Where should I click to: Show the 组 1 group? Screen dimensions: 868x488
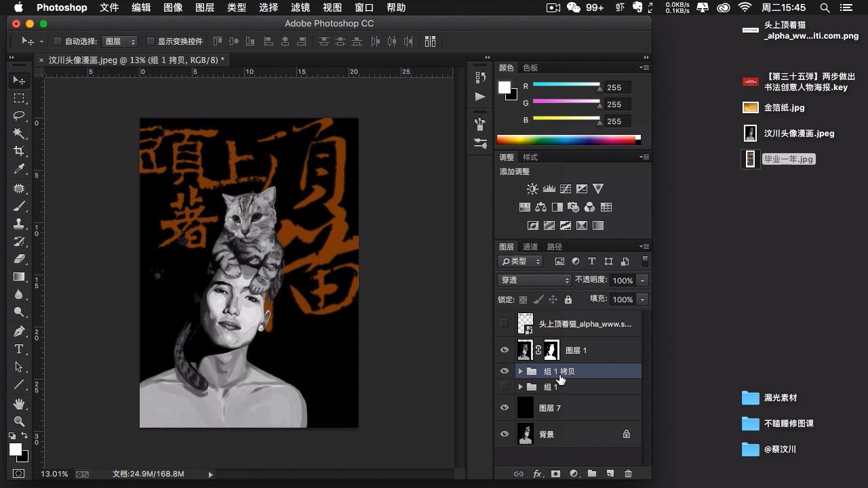[x=504, y=386]
